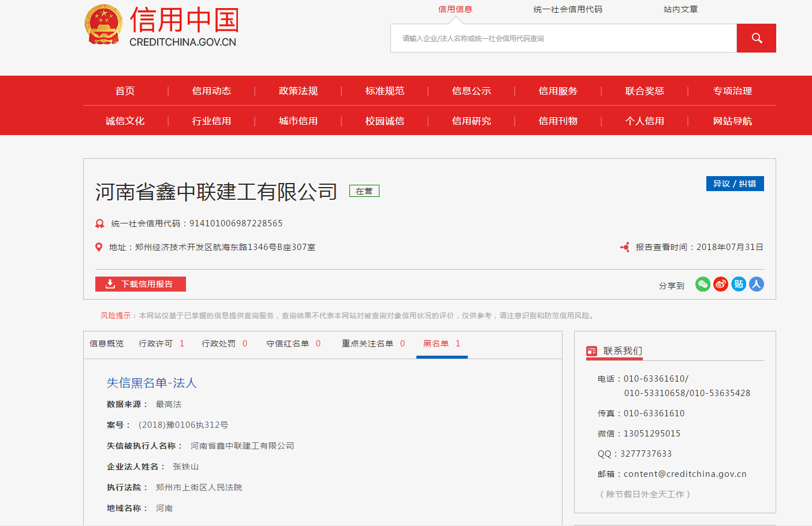812x526 pixels.
Task: Go to 首页 in the navigation bar
Action: (125, 91)
